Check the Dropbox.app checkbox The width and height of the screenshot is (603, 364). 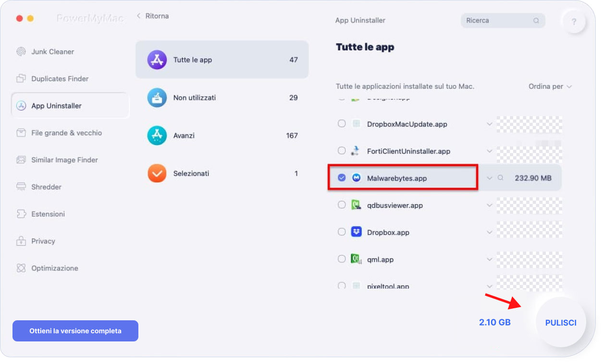click(342, 232)
